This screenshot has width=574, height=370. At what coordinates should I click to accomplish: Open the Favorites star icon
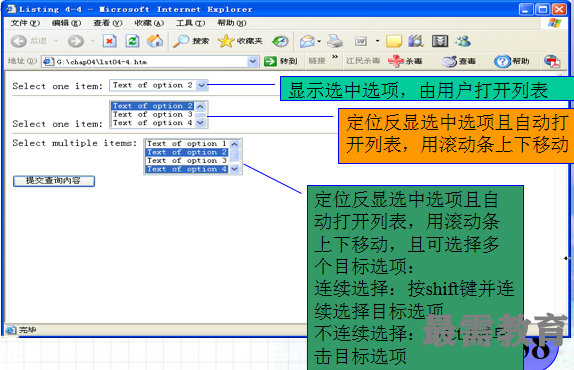pyautogui.click(x=226, y=41)
